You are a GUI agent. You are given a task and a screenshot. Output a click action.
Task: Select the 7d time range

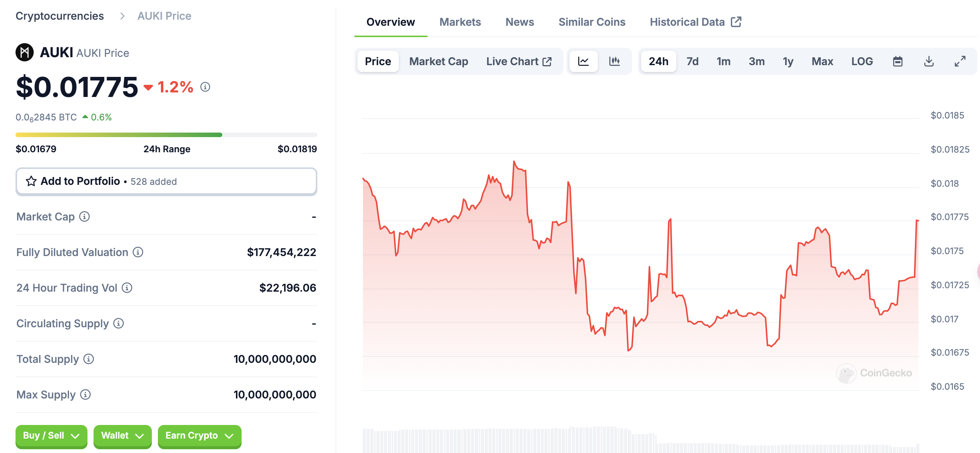click(x=692, y=61)
